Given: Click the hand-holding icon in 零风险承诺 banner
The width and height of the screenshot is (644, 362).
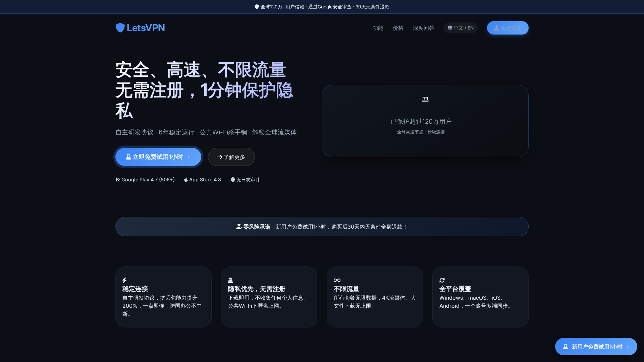Looking at the screenshot, I should [239, 227].
